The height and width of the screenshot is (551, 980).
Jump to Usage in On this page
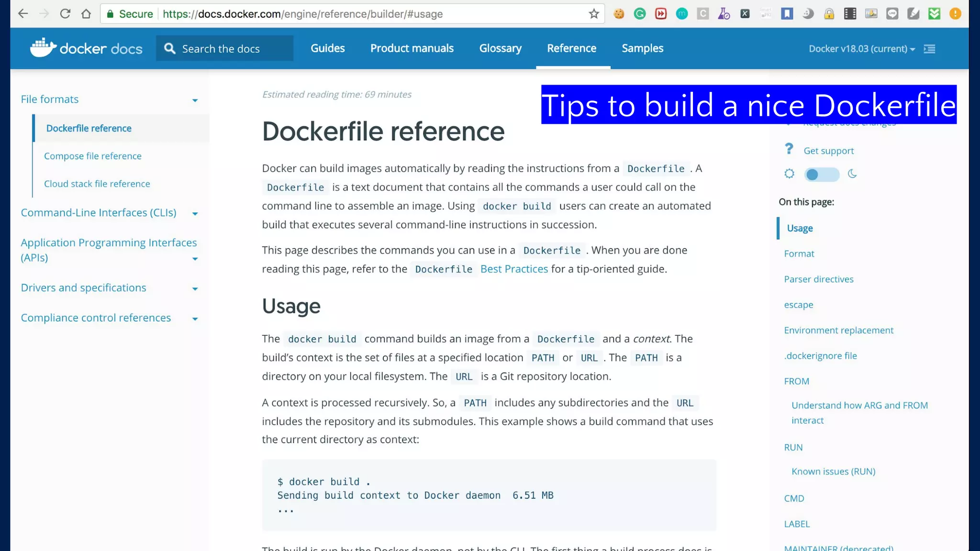coord(800,228)
